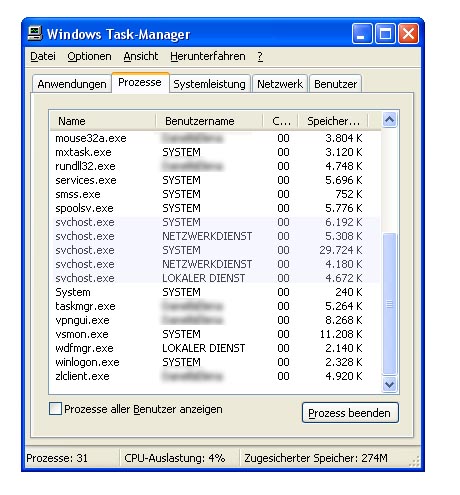Minimize the Windows Task-Manager window
The width and height of the screenshot is (460, 495).
(362, 33)
